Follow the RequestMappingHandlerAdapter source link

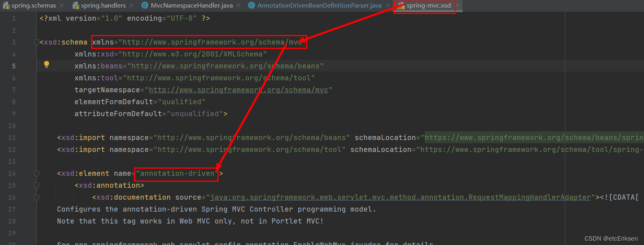pyautogui.click(x=400, y=198)
